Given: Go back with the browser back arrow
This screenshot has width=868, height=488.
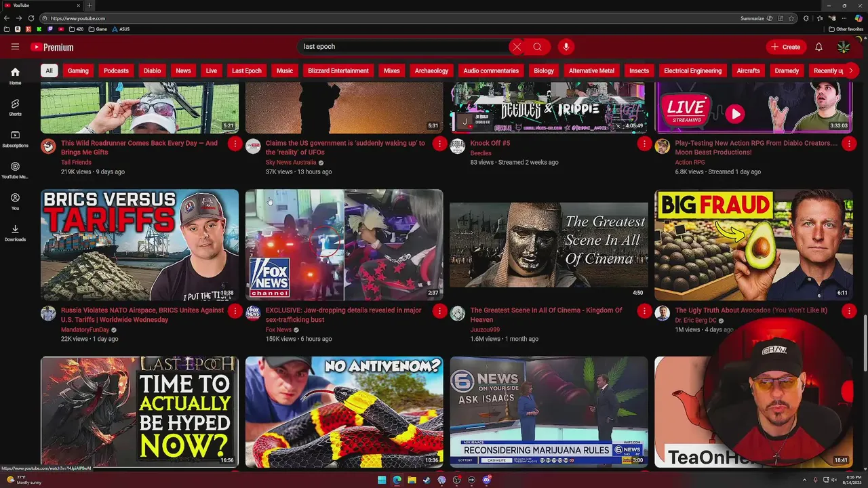Looking at the screenshot, I should pyautogui.click(x=7, y=18).
